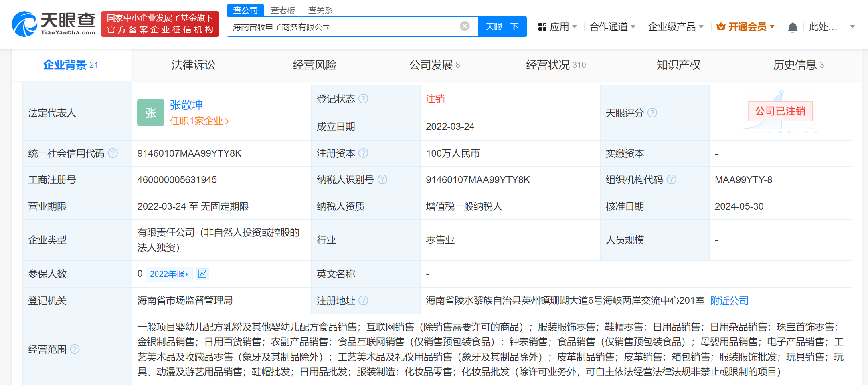Click 张敬坤's avatar icon
Screen dimensions: 868x385
point(150,113)
